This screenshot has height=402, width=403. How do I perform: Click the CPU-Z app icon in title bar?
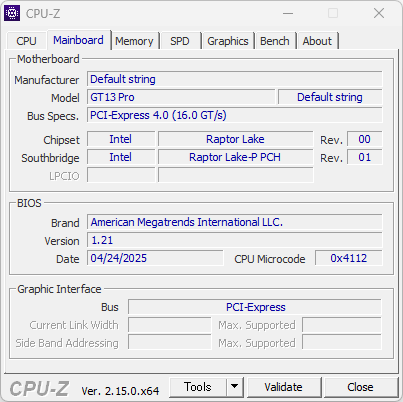pyautogui.click(x=12, y=13)
